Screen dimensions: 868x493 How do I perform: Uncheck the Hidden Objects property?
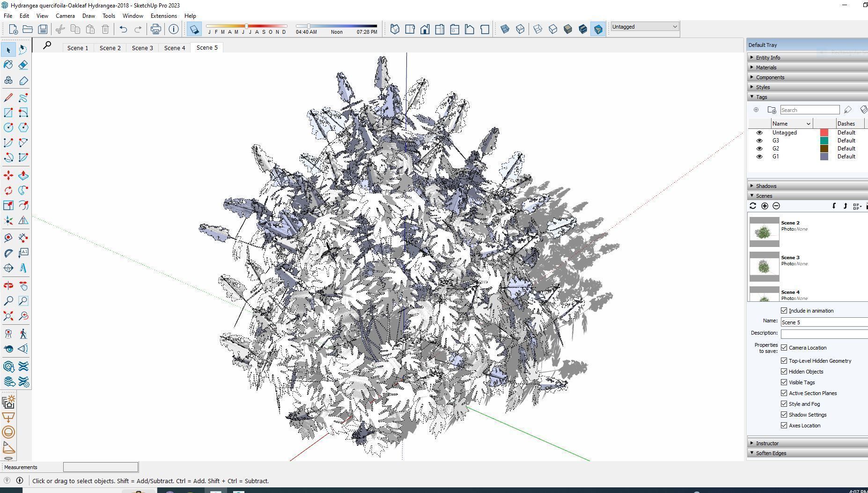784,372
